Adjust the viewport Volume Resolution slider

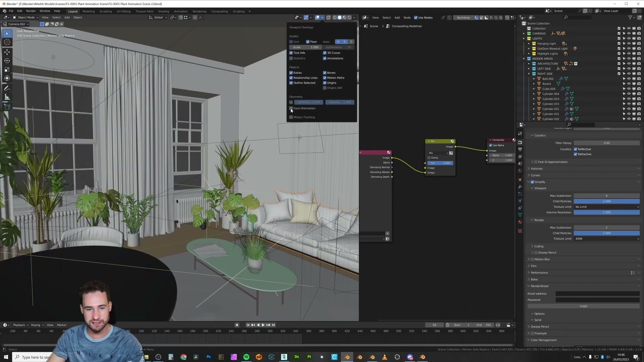click(606, 213)
